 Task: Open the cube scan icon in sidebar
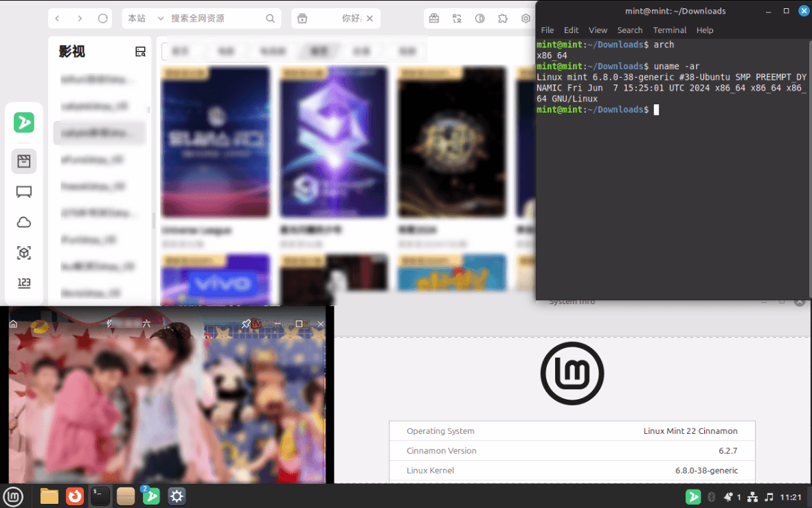pos(24,253)
